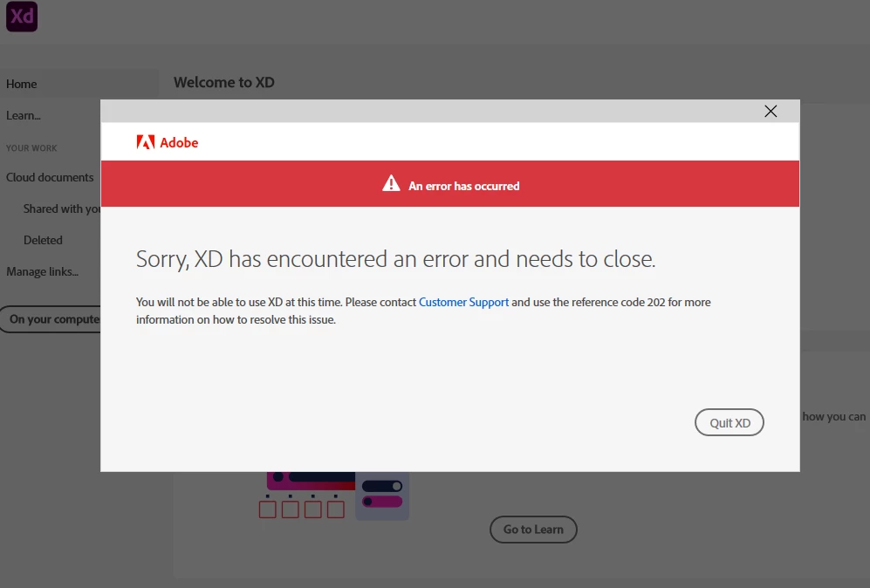The height and width of the screenshot is (588, 870).
Task: Click the Quit XD button
Action: [729, 423]
